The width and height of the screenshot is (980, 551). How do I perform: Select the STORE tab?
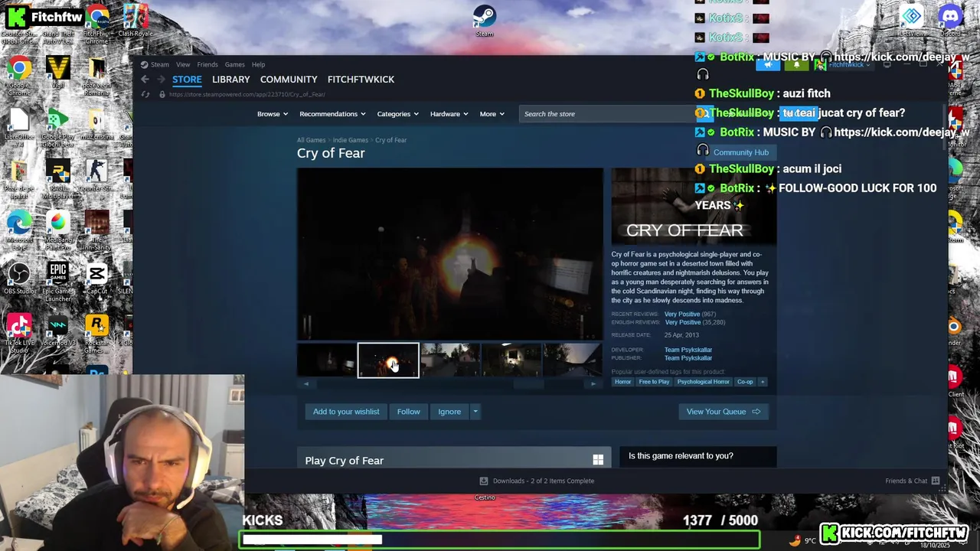pyautogui.click(x=187, y=80)
